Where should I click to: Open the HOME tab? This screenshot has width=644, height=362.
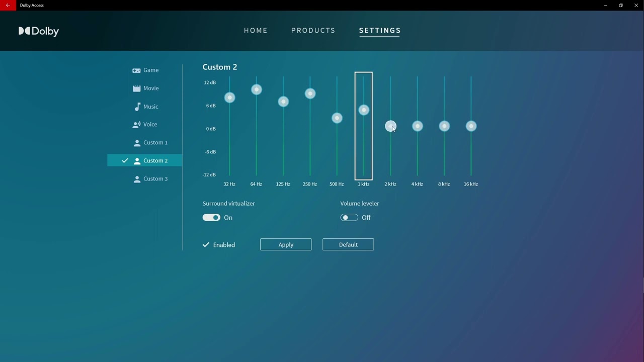tap(256, 30)
